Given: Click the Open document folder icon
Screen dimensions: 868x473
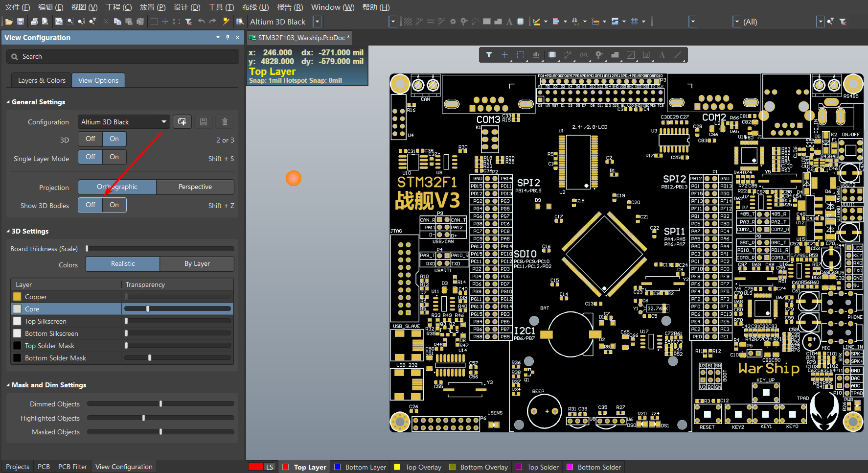Looking at the screenshot, I should [x=9, y=22].
